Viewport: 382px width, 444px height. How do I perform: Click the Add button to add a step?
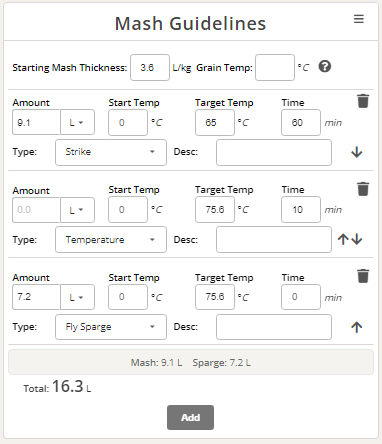point(190,417)
